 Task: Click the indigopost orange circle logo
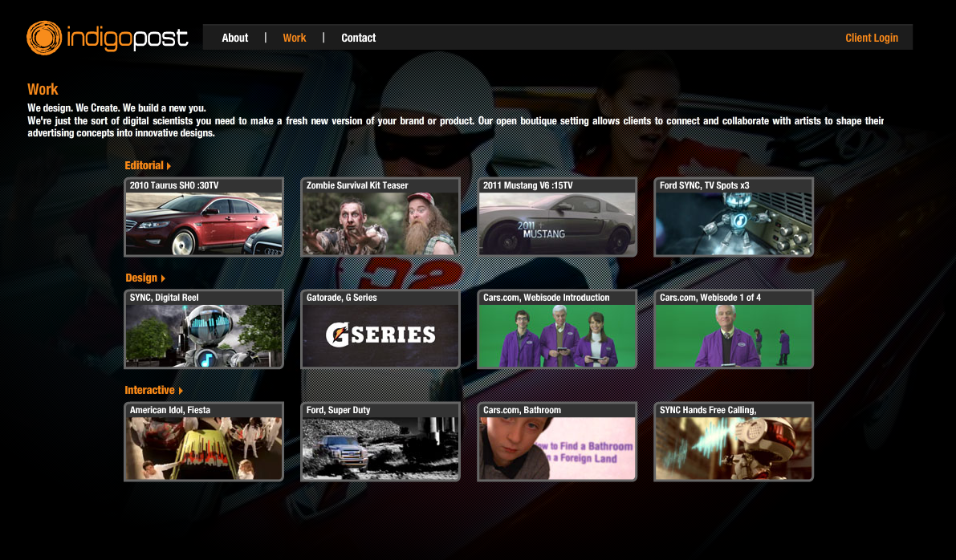coord(44,38)
